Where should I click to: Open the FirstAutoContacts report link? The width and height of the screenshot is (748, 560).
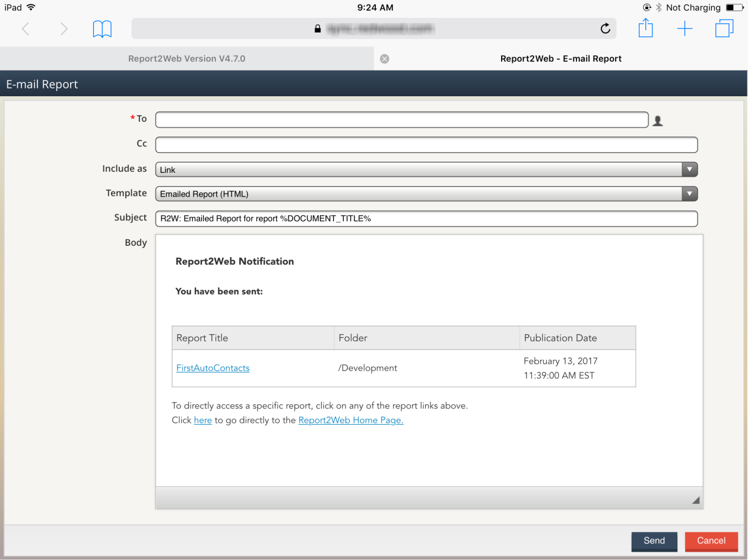tap(213, 368)
